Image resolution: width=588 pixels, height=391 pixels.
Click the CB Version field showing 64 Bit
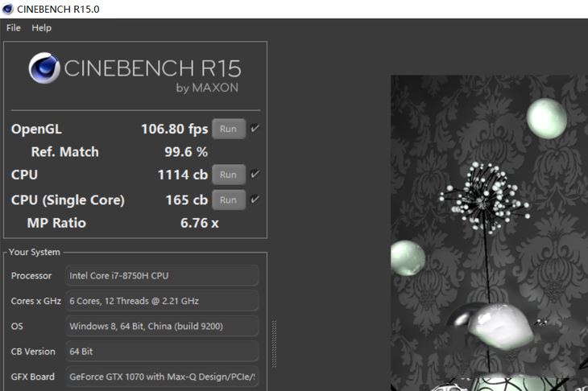[x=162, y=352]
